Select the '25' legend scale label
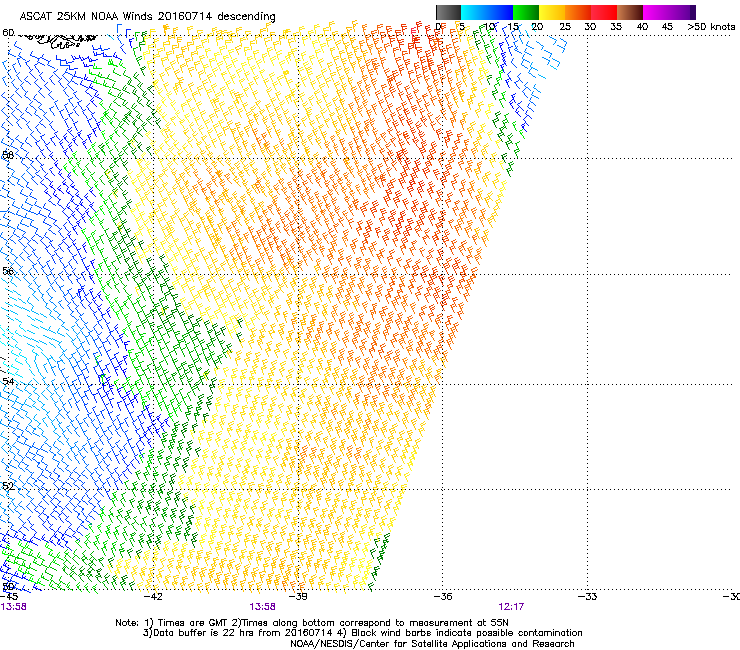740x650 pixels. 564,26
